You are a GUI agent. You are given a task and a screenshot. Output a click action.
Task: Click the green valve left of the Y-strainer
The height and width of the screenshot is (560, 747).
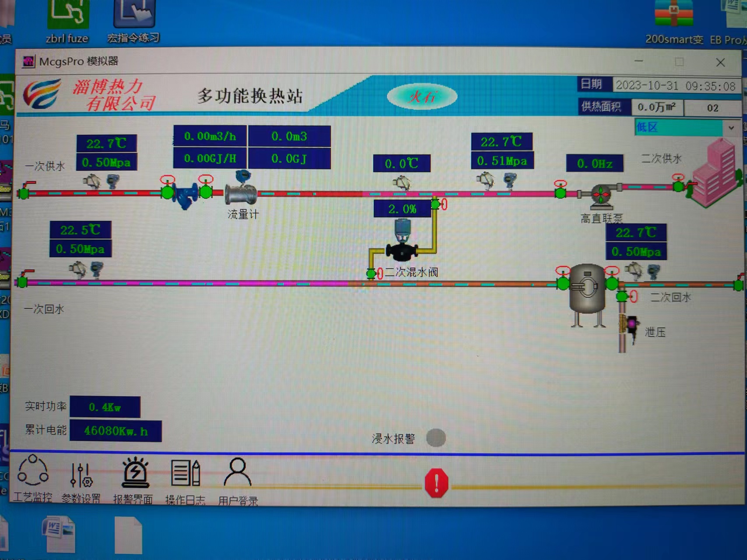pyautogui.click(x=167, y=192)
